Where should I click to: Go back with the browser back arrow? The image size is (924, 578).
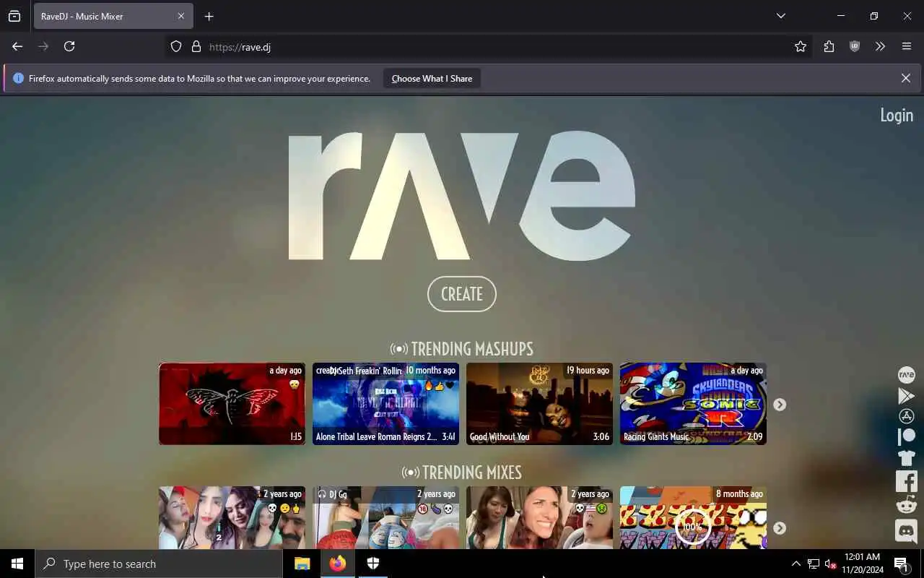(17, 46)
